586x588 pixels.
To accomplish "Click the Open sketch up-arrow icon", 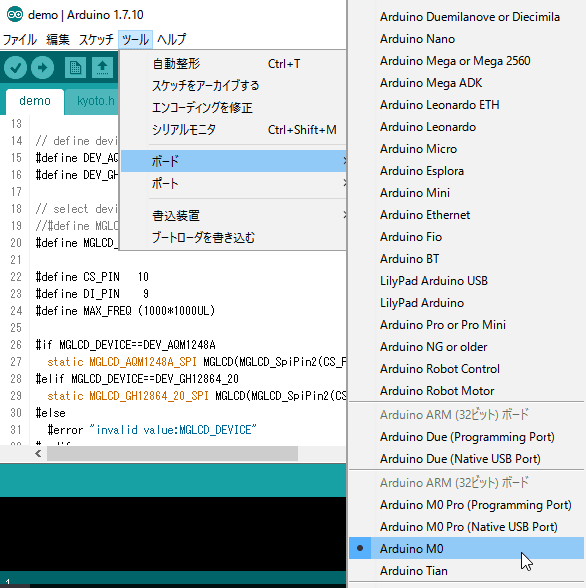I will point(102,68).
